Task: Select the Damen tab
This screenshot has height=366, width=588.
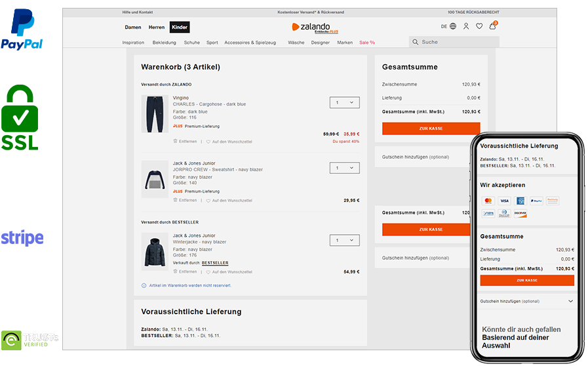Action: 133,28
